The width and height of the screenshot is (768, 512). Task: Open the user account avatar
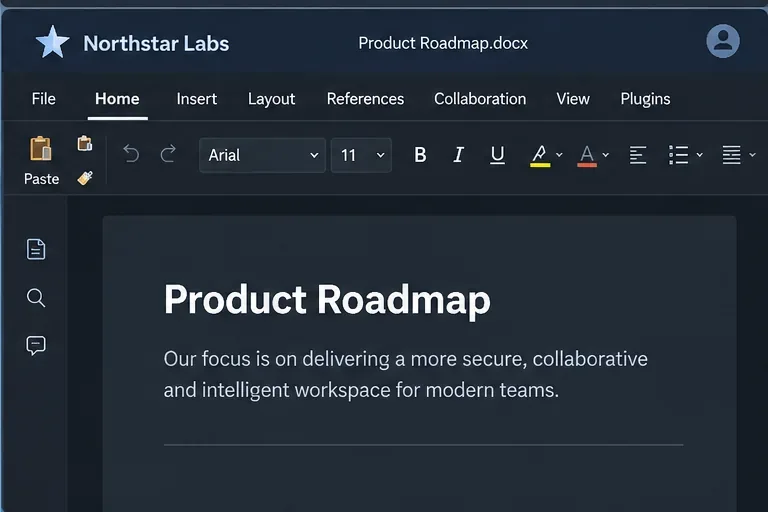722,41
